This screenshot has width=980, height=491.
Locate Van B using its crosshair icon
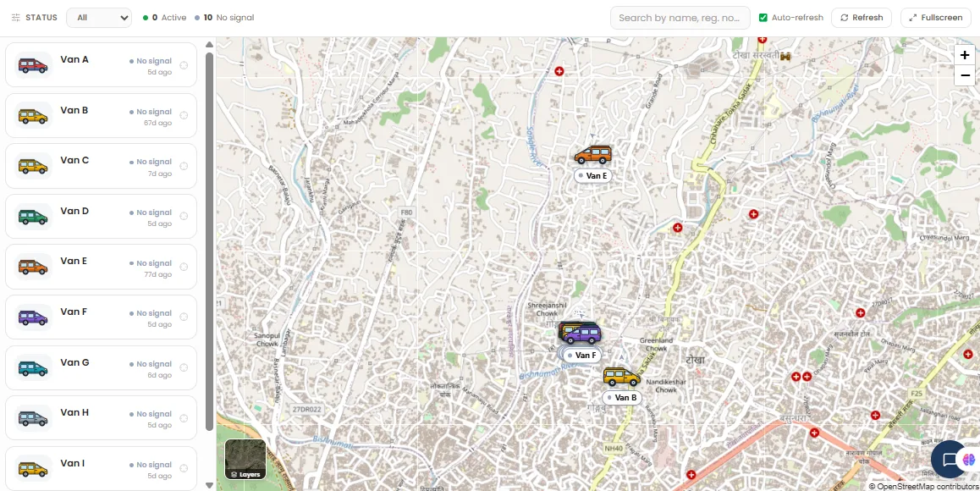click(x=184, y=116)
